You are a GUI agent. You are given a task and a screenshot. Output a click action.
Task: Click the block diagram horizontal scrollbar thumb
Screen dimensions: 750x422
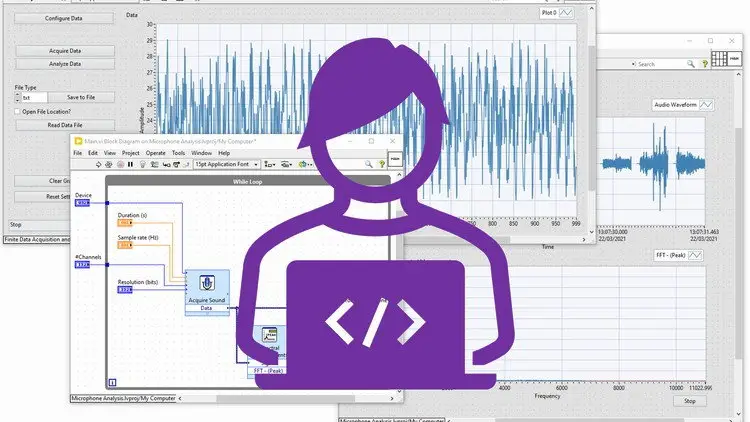[286, 398]
